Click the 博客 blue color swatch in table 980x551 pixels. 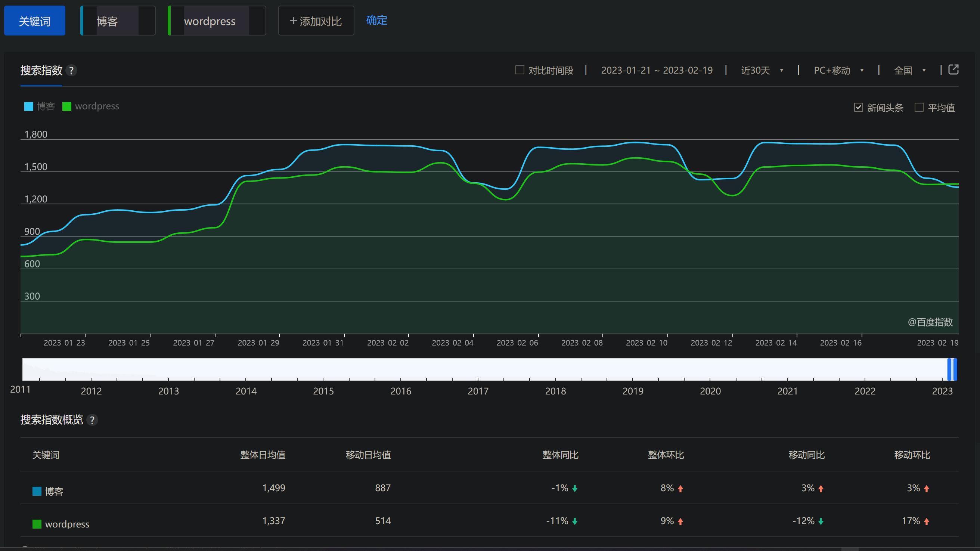tap(37, 491)
